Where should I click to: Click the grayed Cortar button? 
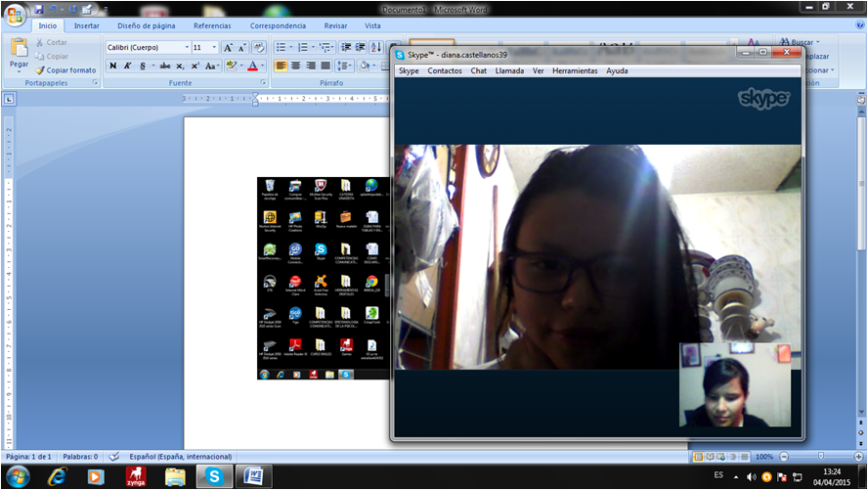click(52, 42)
